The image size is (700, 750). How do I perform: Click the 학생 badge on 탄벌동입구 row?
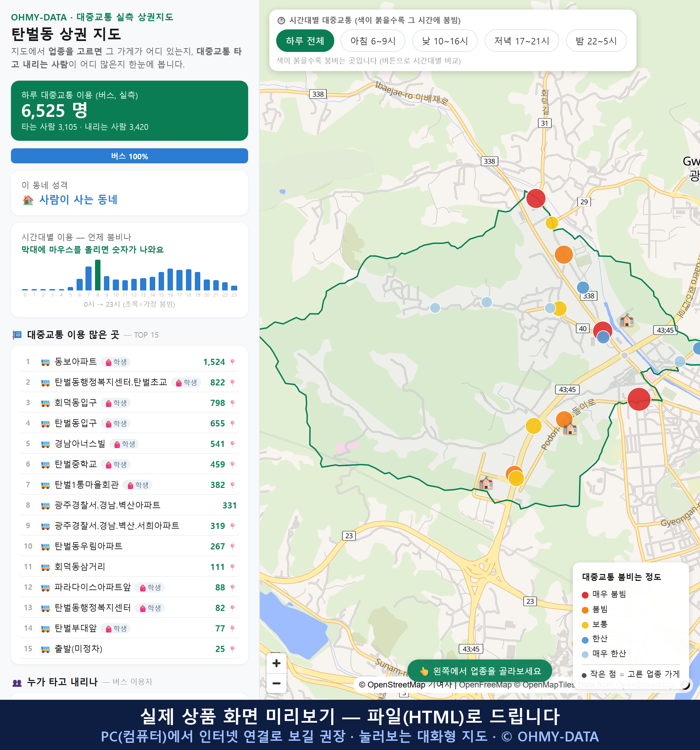(116, 424)
